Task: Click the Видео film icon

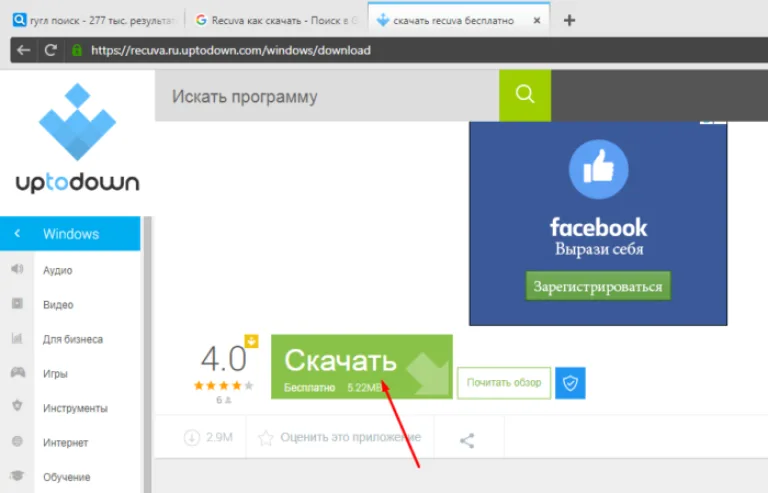Action: click(17, 303)
